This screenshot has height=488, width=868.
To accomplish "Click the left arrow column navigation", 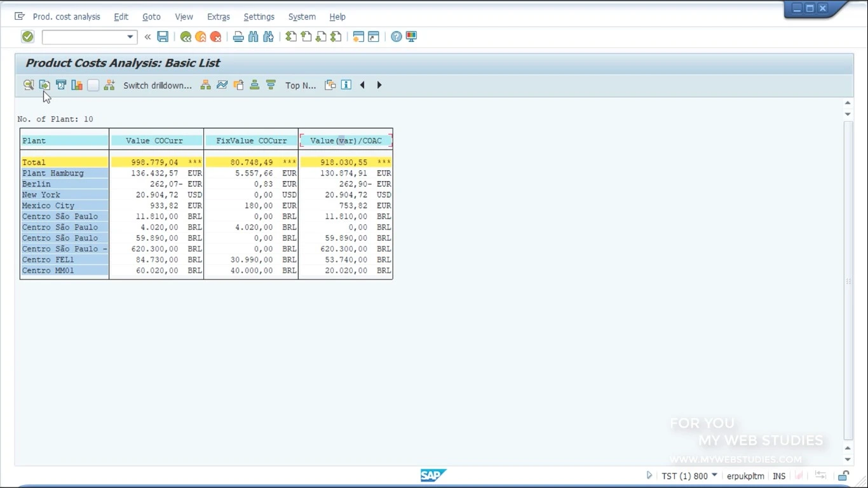I will click(x=362, y=85).
